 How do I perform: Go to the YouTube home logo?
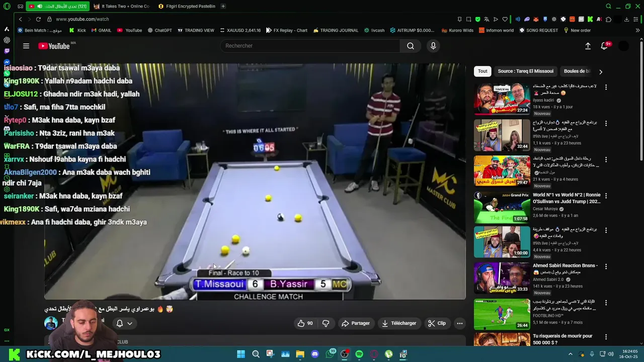(x=54, y=46)
